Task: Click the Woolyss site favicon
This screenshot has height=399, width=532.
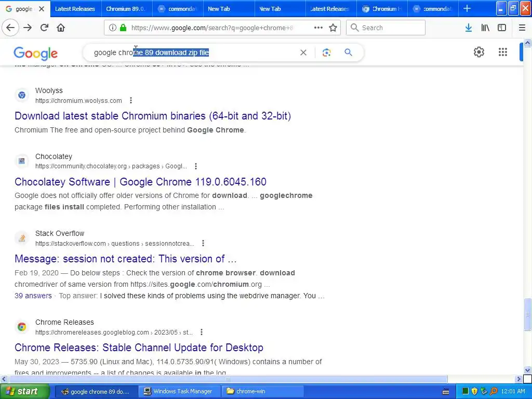Action: [22, 96]
